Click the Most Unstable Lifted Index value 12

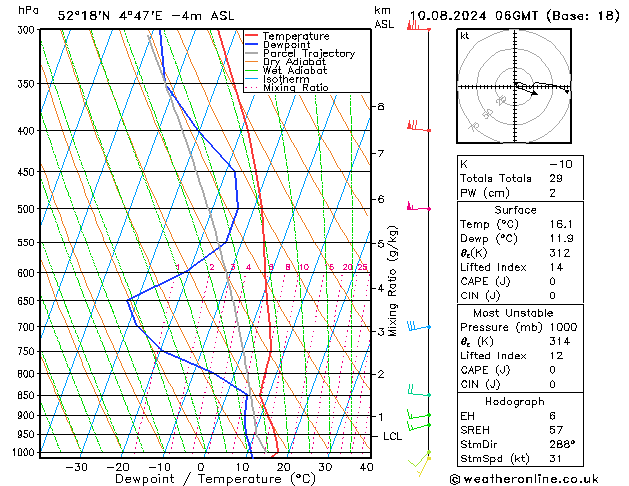coord(556,356)
